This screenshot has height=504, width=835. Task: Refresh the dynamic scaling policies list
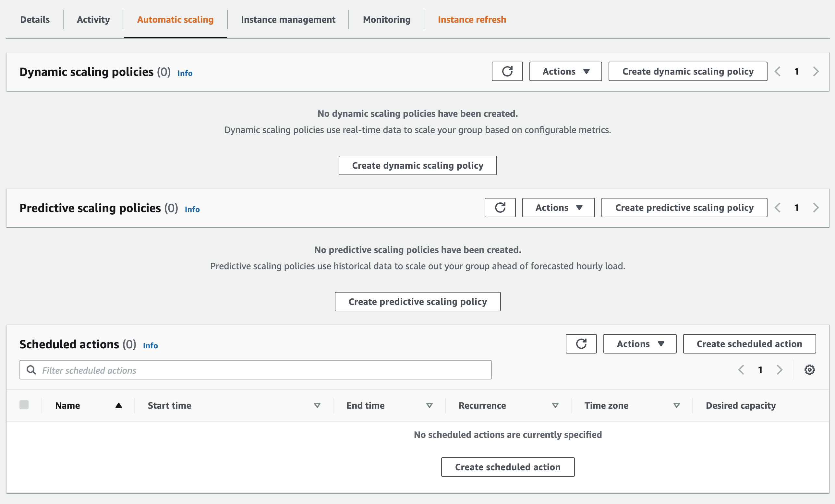point(507,71)
